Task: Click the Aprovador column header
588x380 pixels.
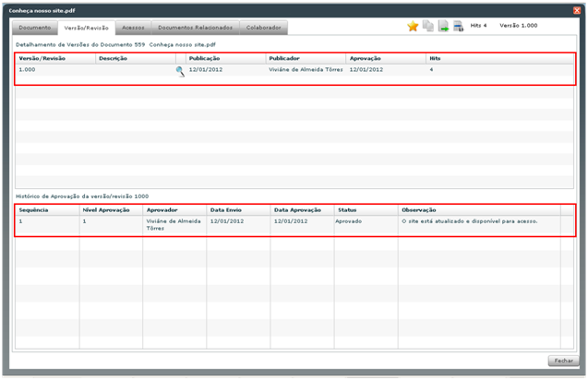Action: 174,210
